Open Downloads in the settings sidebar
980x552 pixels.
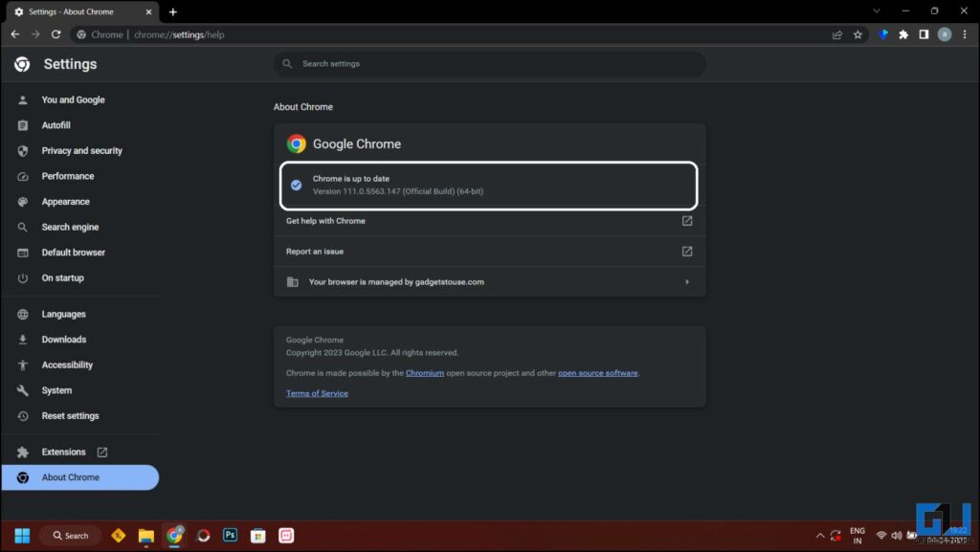[64, 339]
